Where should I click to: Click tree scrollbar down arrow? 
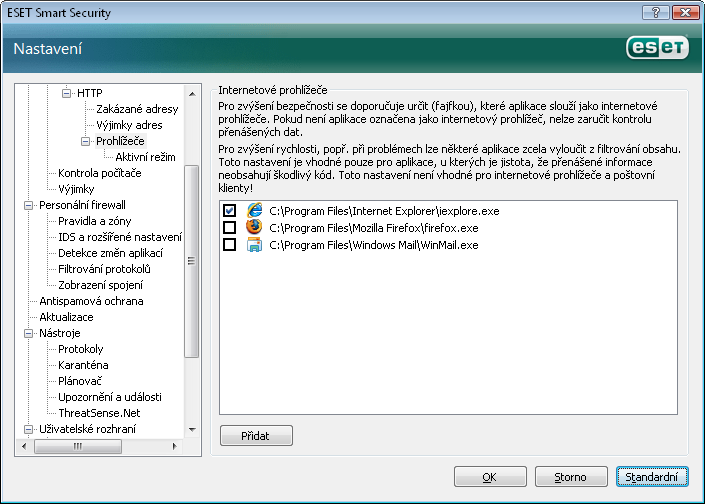point(192,430)
